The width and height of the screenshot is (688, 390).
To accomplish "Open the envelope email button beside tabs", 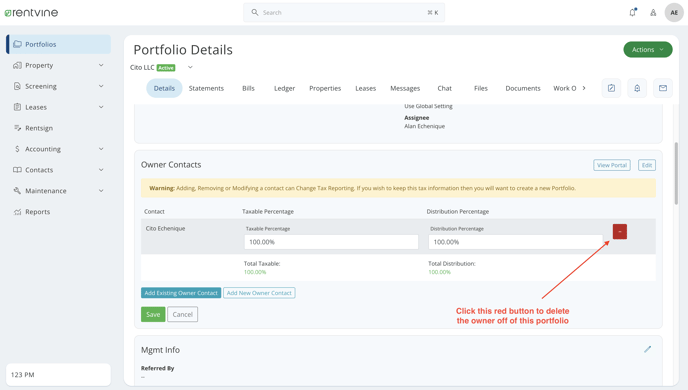I will (x=663, y=88).
